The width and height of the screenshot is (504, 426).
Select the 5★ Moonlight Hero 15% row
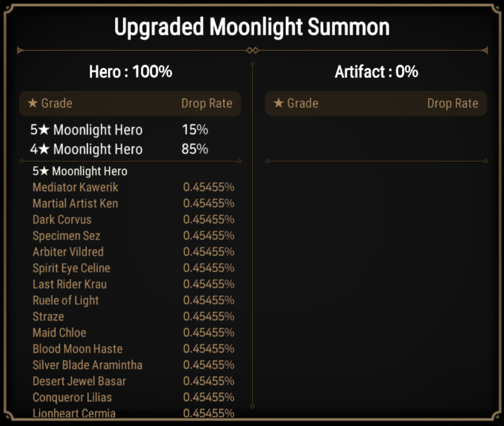click(119, 130)
